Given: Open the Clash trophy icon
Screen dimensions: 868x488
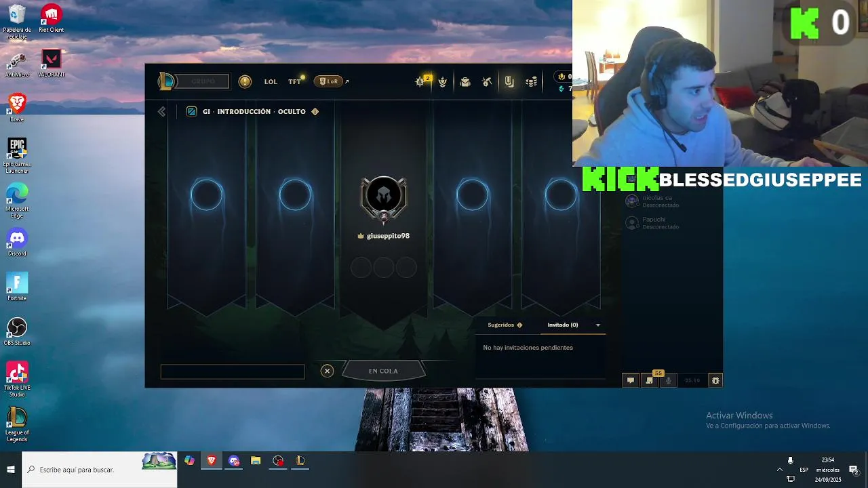Looking at the screenshot, I should point(442,82).
